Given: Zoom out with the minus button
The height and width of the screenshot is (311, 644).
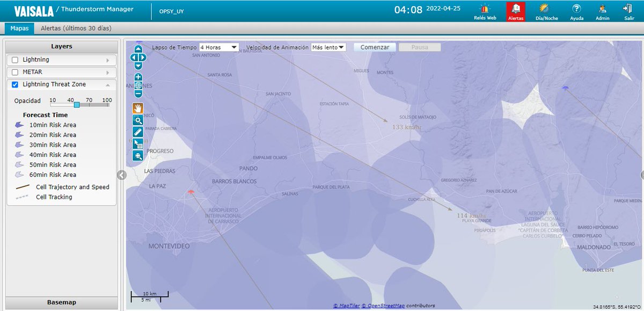Looking at the screenshot, I should tap(138, 94).
